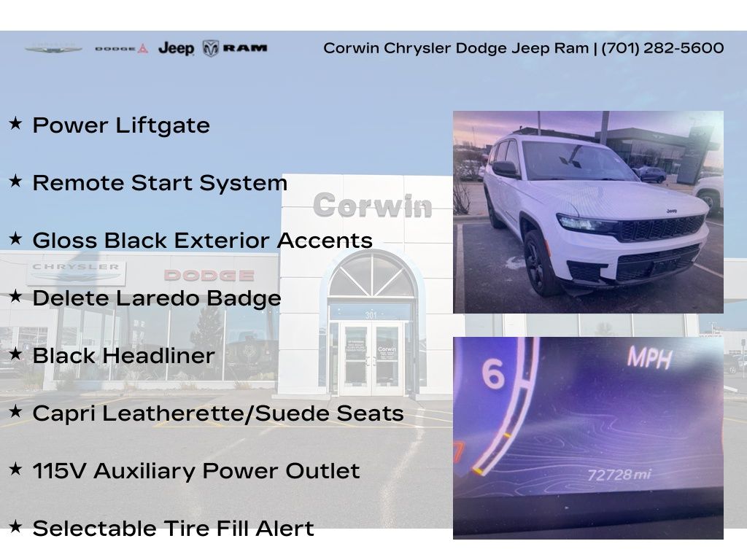Click the MPH label in gauge photo
The image size is (747, 560).
[649, 358]
